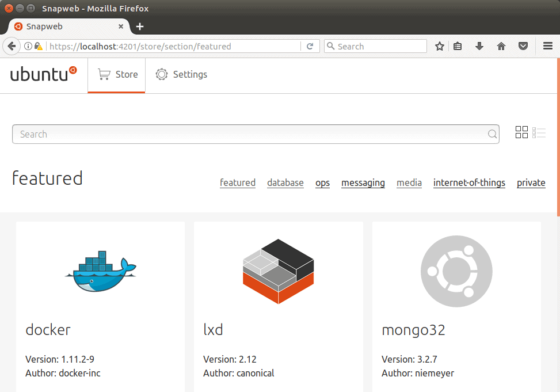Open the lxd cube icon

tap(278, 271)
